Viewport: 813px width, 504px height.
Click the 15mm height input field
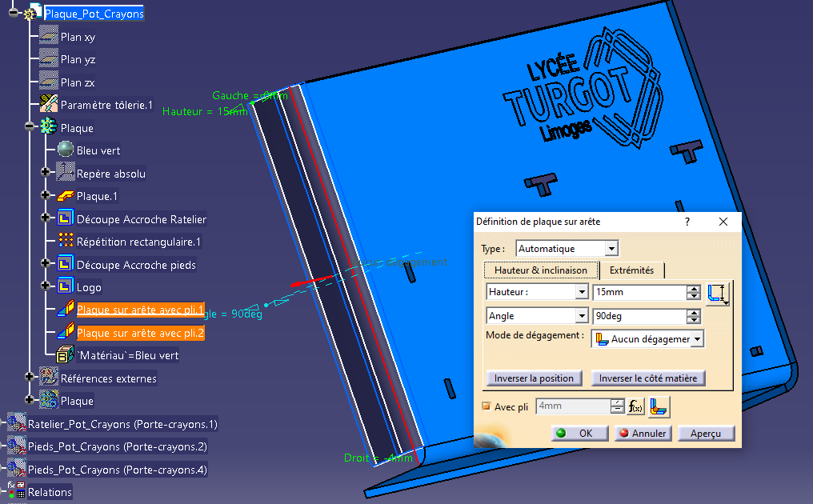[x=640, y=293]
